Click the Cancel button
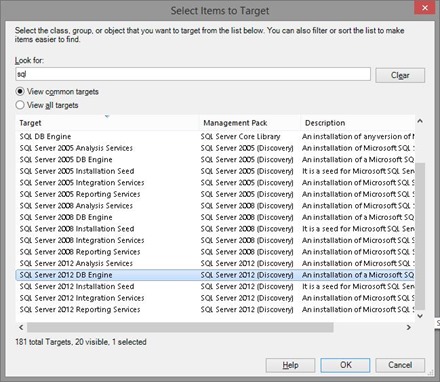This screenshot has width=440, height=382. point(400,365)
